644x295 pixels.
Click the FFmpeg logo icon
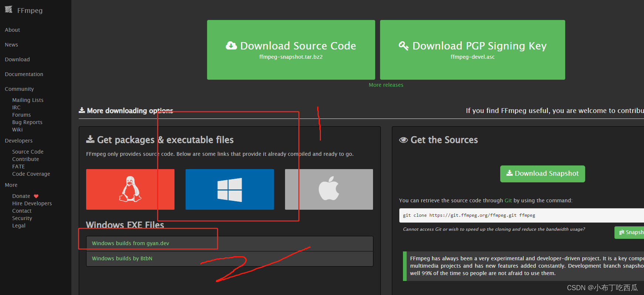[9, 10]
